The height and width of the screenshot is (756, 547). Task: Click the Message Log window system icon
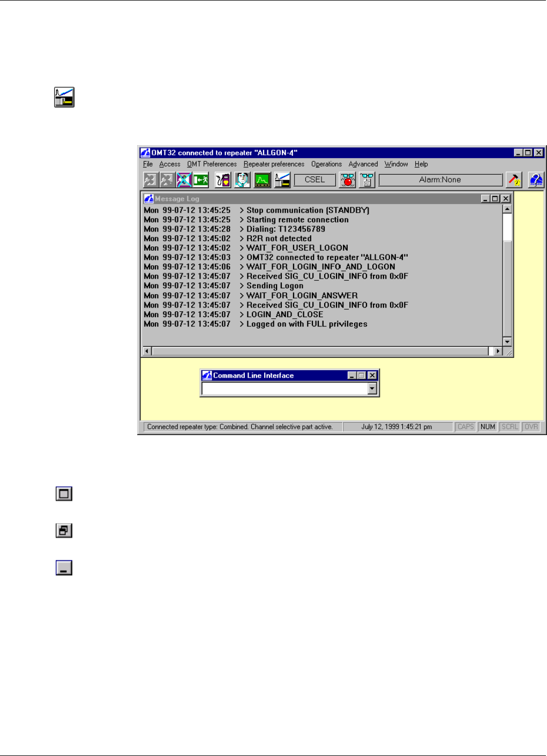148,199
